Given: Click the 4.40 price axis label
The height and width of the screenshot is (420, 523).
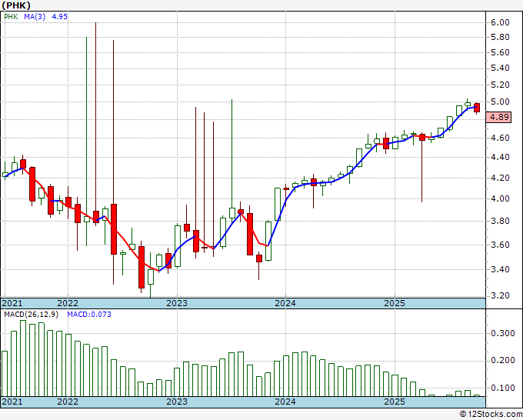Looking at the screenshot, I should (500, 157).
